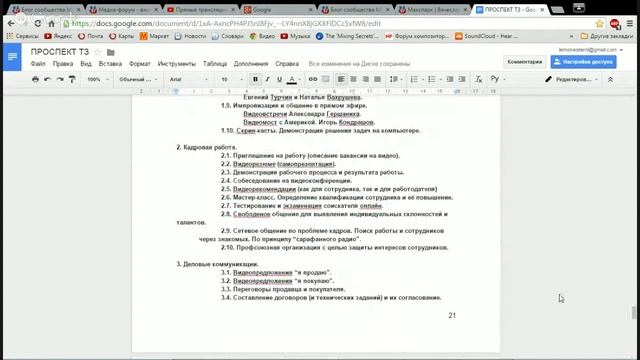Center align text
This screenshot has height=360, width=640.
pos(353,79)
